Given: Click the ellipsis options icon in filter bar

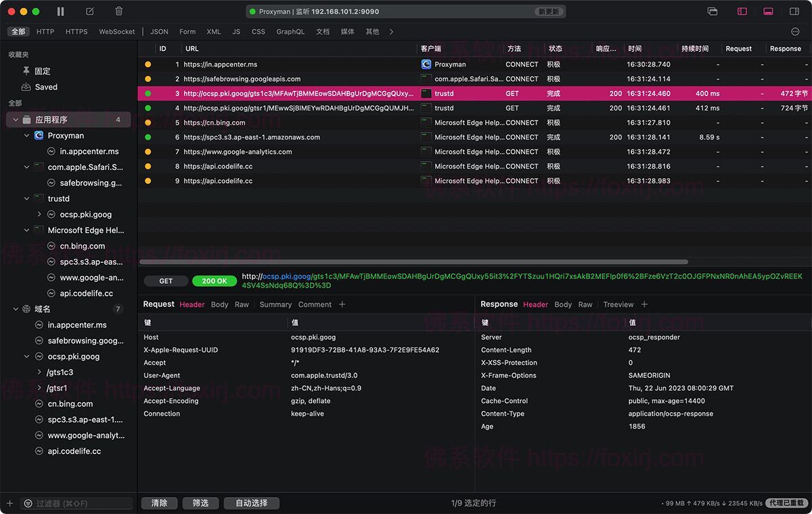Looking at the screenshot, I should click(795, 32).
